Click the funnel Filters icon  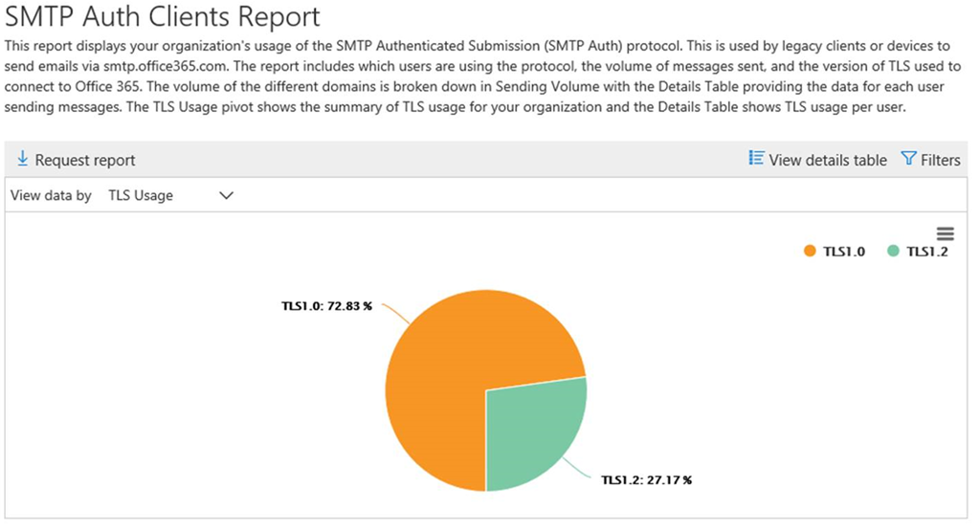[x=909, y=158]
